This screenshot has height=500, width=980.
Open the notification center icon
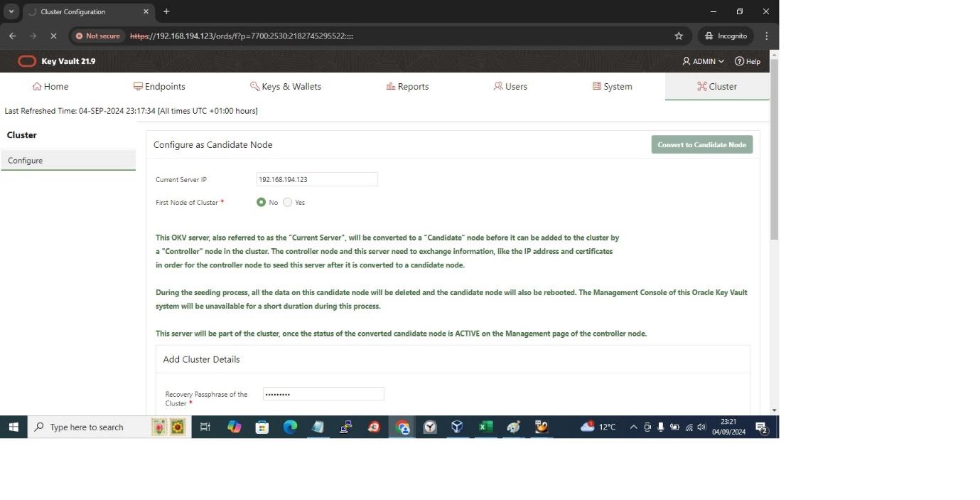pyautogui.click(x=761, y=427)
